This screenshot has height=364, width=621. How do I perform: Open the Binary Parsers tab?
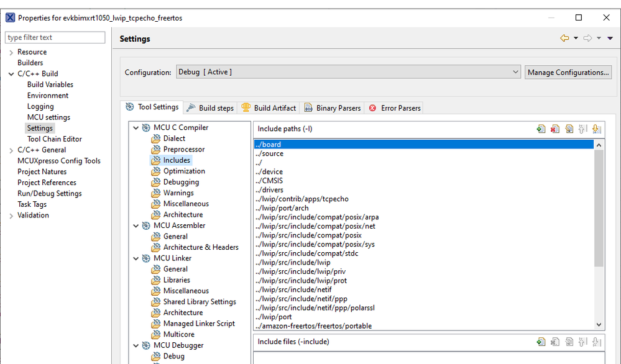coord(333,108)
